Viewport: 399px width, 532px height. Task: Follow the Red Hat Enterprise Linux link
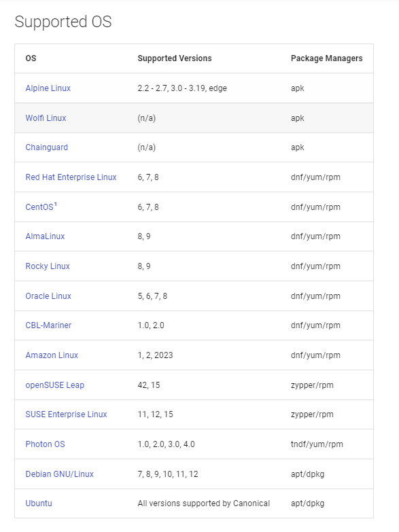[x=71, y=177]
